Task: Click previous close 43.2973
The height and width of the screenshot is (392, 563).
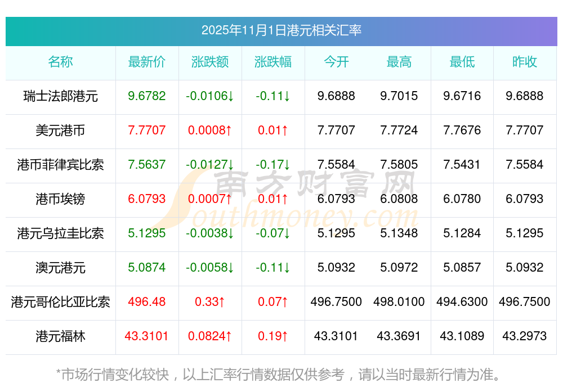Action: [x=525, y=336]
